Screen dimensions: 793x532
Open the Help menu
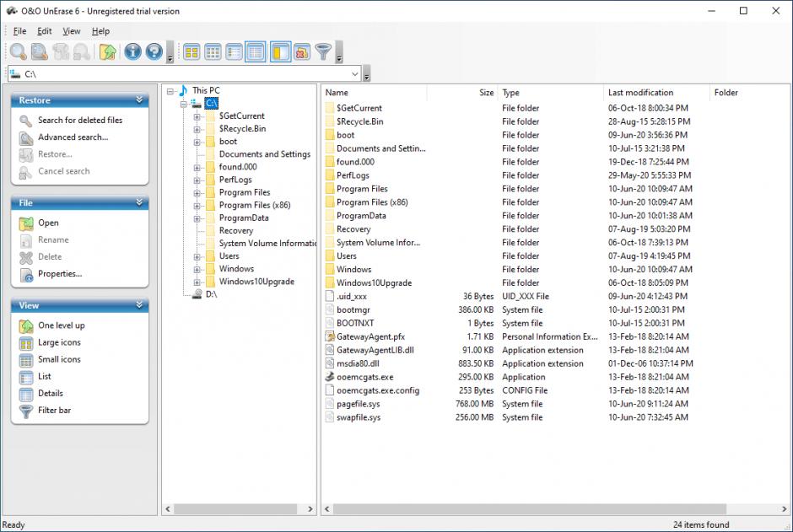100,31
